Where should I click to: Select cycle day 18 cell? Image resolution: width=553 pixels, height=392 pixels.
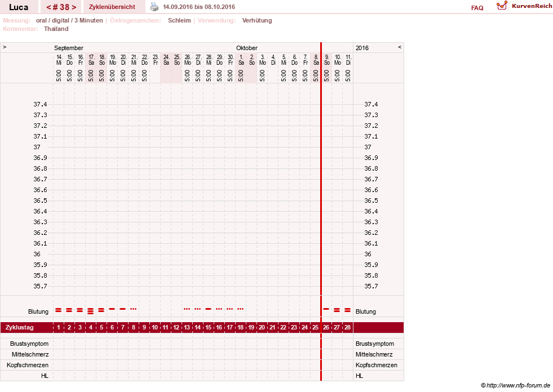[x=241, y=327]
